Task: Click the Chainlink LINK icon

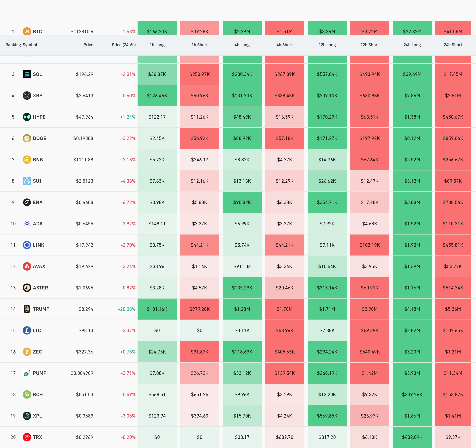Action: 27,245
